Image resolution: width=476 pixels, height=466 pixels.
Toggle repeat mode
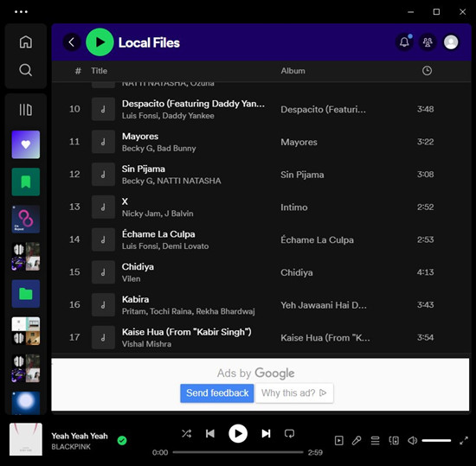coord(289,433)
